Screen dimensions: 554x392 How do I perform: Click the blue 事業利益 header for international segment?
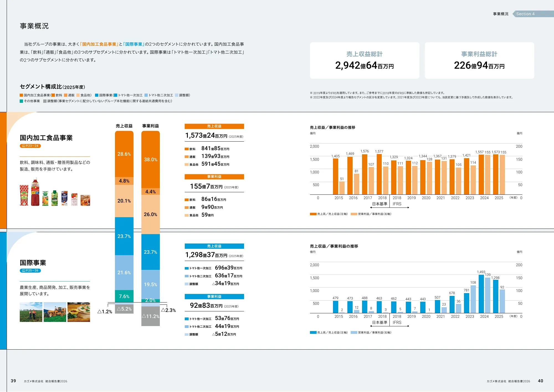(214, 297)
